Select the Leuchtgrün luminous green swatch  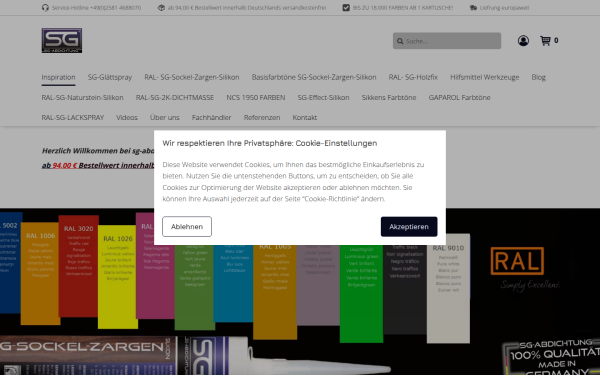click(361, 293)
